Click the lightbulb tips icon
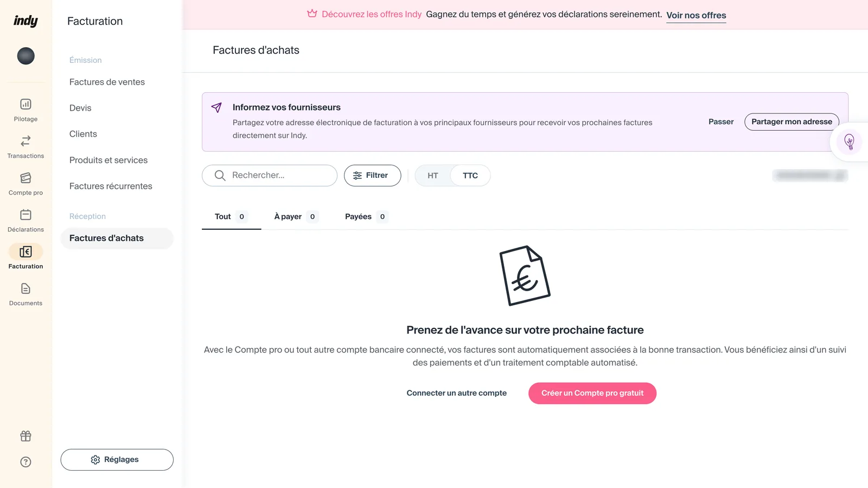The image size is (868, 488). tap(849, 142)
